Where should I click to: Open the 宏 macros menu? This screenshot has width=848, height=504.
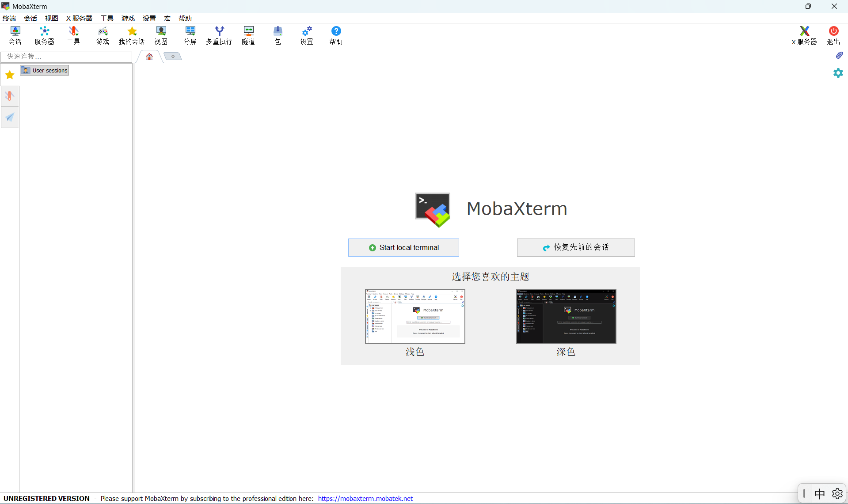point(167,18)
